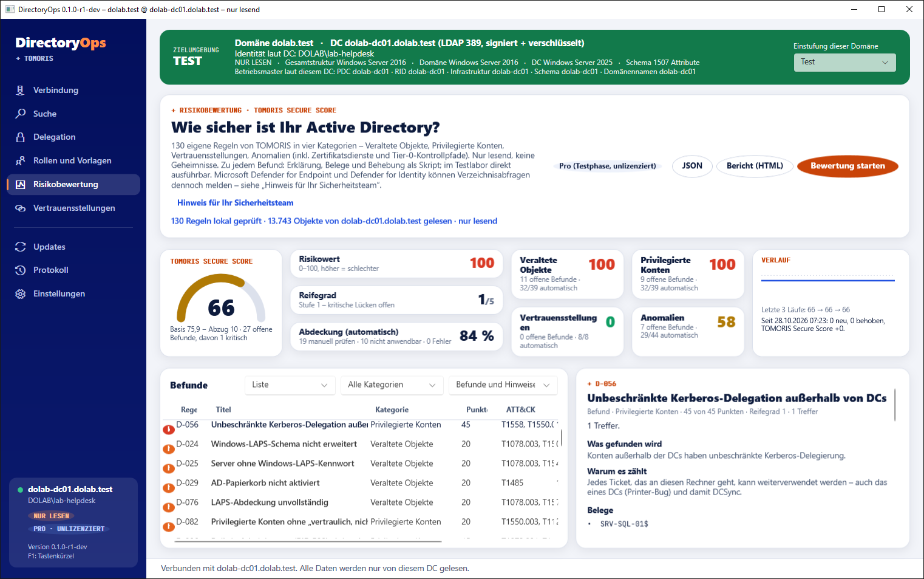This screenshot has width=924, height=579.
Task: Open the Protokoll menu label
Action: (51, 270)
